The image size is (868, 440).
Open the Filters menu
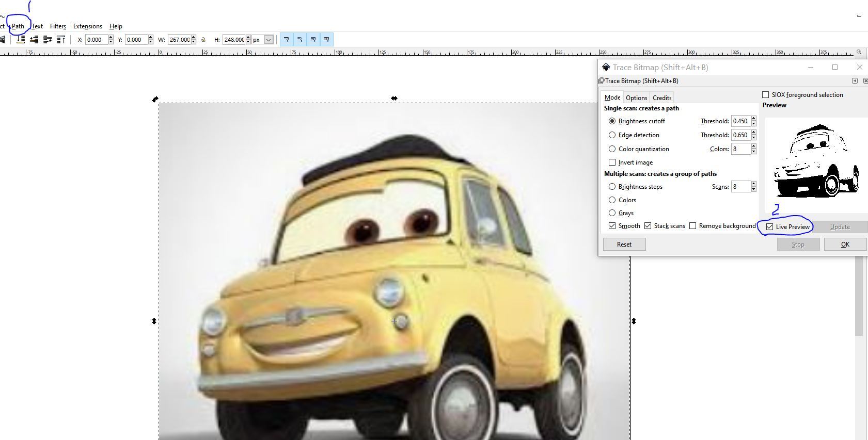coord(58,26)
